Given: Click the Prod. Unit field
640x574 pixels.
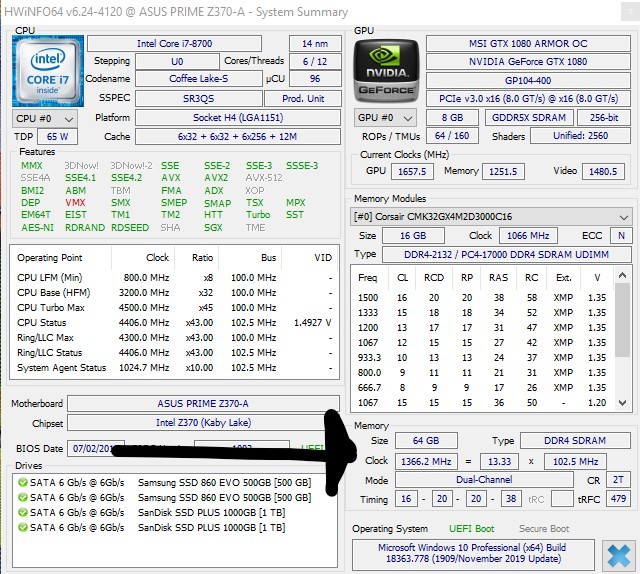Looking at the screenshot, I should pos(303,99).
